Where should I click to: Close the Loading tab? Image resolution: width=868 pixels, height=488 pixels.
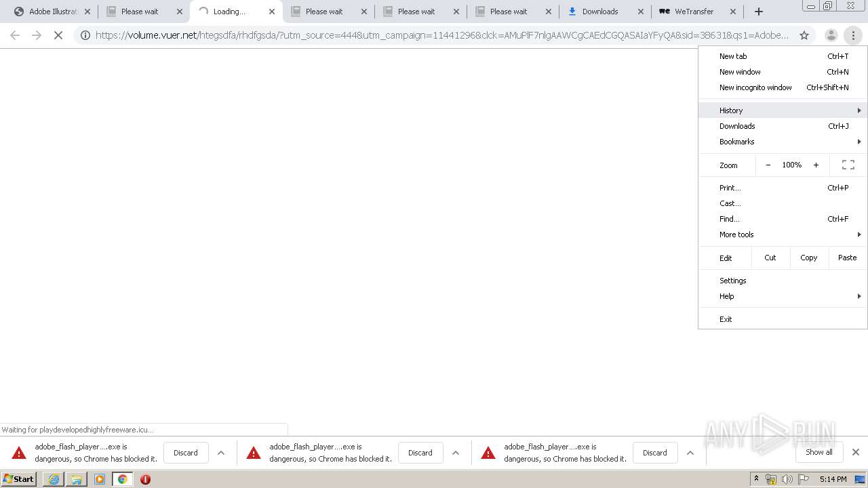click(x=272, y=12)
